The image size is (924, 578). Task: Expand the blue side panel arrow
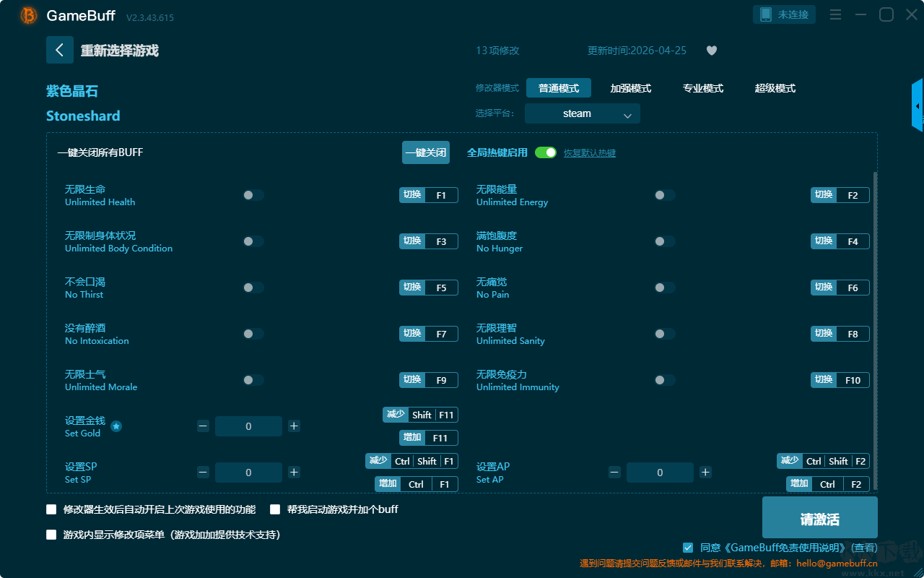[918, 105]
